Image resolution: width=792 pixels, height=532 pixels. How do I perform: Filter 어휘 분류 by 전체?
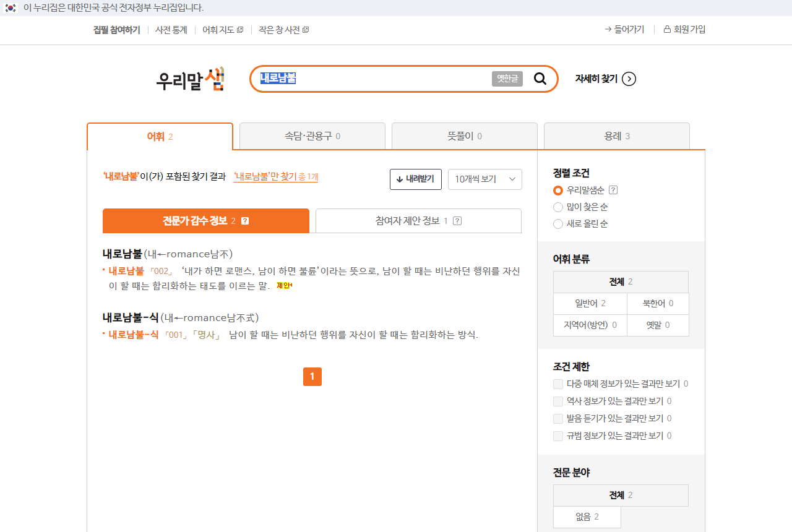point(621,282)
